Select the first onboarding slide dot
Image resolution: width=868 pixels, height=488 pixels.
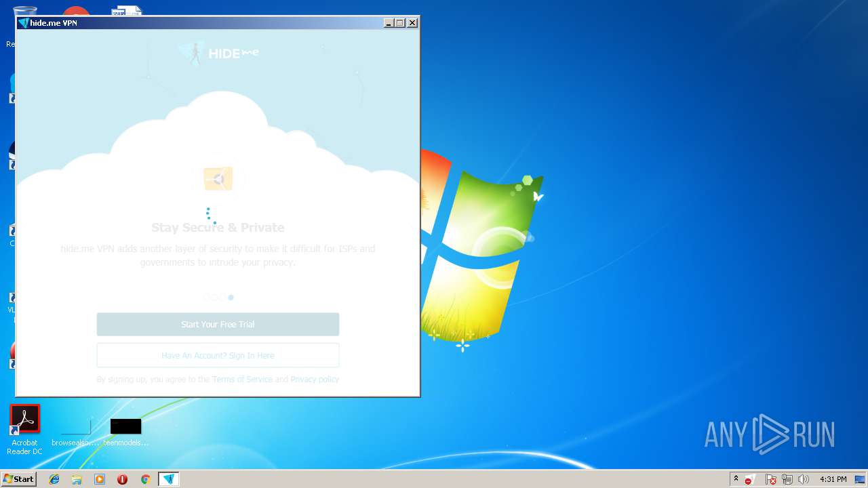(206, 297)
